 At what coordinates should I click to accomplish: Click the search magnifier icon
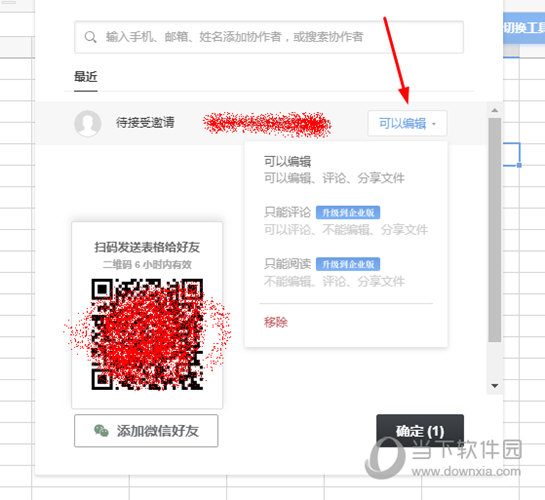pyautogui.click(x=90, y=37)
